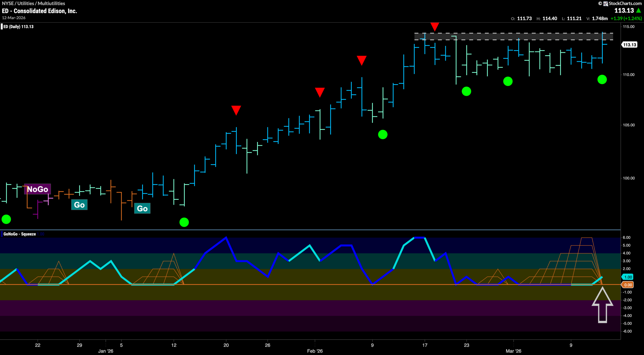
Task: Click the first Go label near Dec 29
Action: tap(79, 205)
